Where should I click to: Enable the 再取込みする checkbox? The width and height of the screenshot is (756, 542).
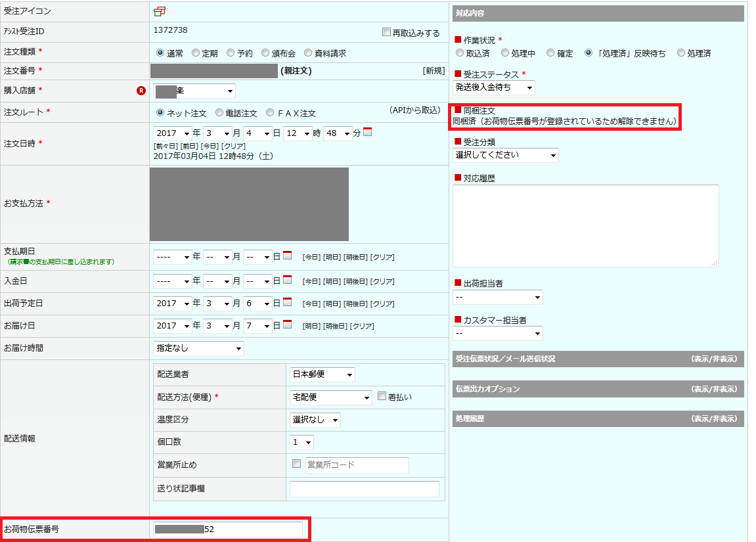[x=386, y=32]
